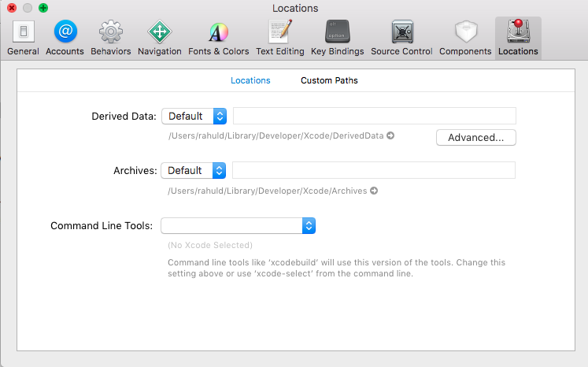This screenshot has height=367, width=588.
Task: Click the Derived Data path field
Action: tap(375, 116)
